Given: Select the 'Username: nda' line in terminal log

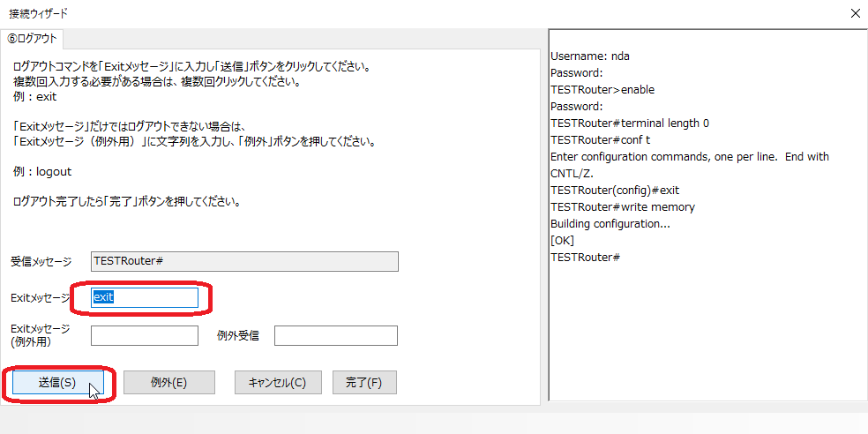Looking at the screenshot, I should coord(589,56).
